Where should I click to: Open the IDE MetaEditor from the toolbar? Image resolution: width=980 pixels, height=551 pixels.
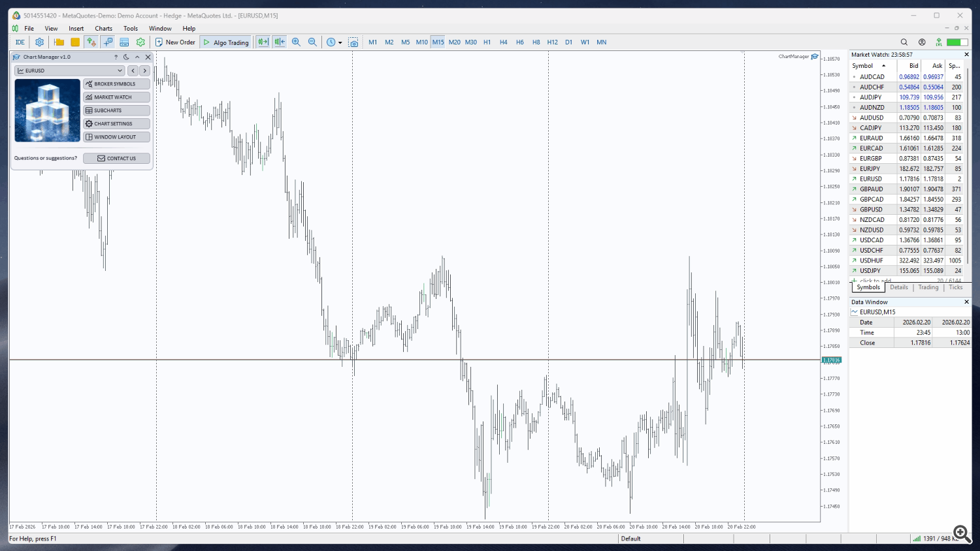pos(20,42)
